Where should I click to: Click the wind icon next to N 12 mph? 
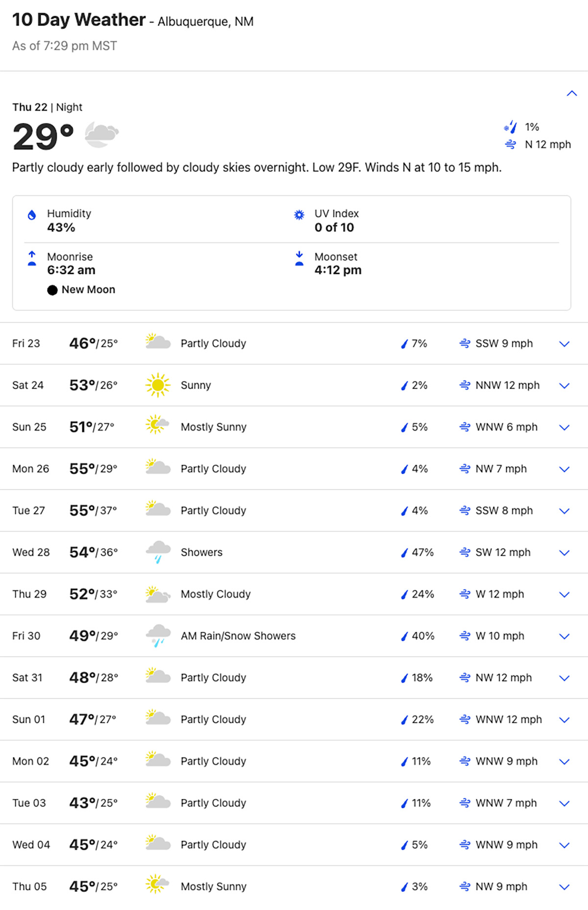point(511,145)
